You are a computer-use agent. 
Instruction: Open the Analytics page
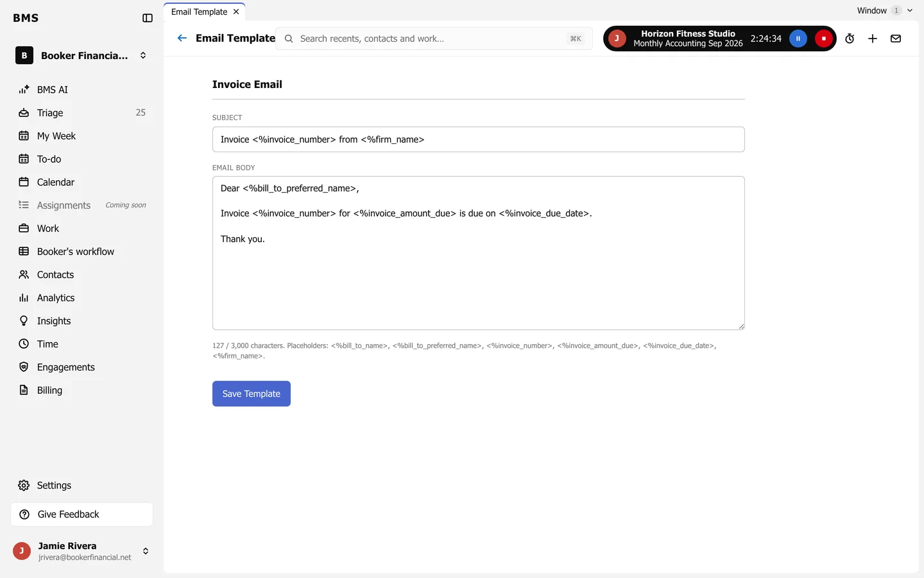click(81, 298)
